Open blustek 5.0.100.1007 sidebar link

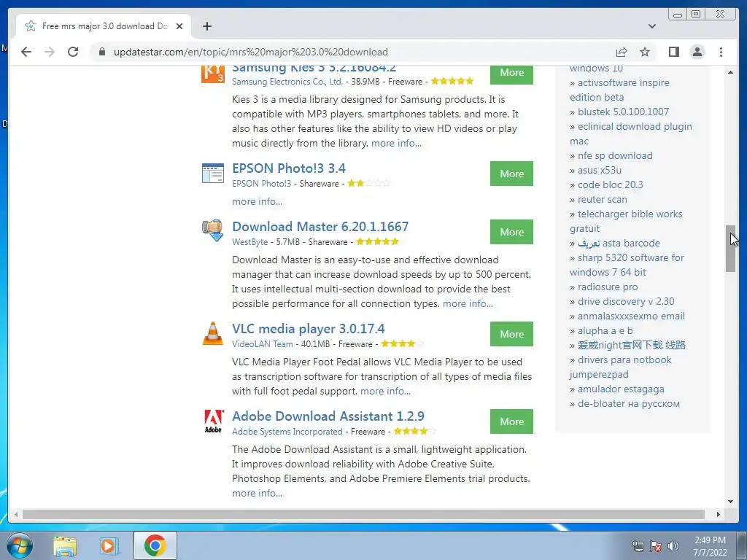(x=623, y=112)
